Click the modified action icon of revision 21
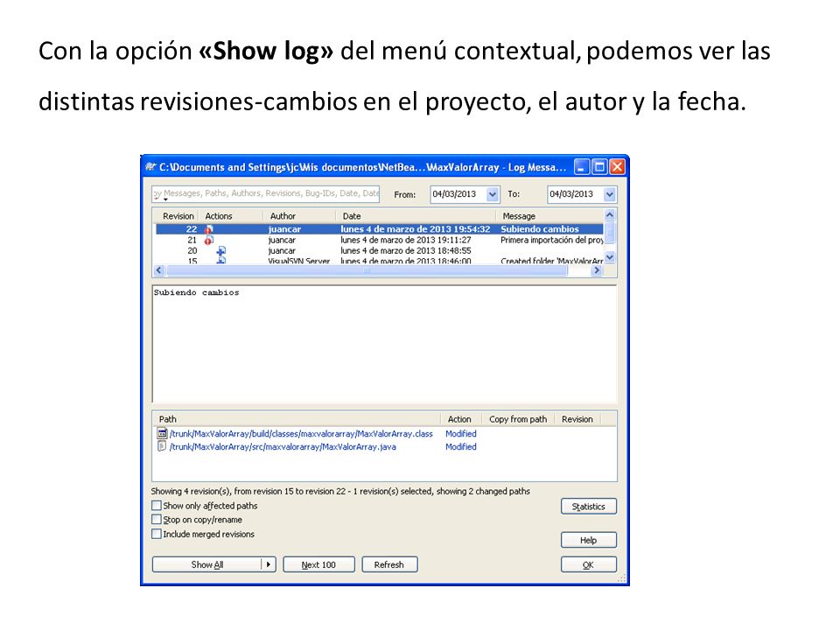The width and height of the screenshot is (840, 630). (x=209, y=240)
